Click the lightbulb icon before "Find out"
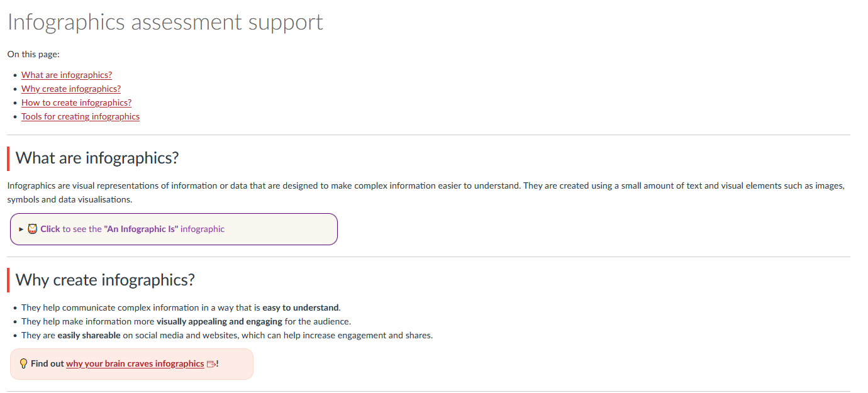The width and height of the screenshot is (868, 393). [x=23, y=363]
